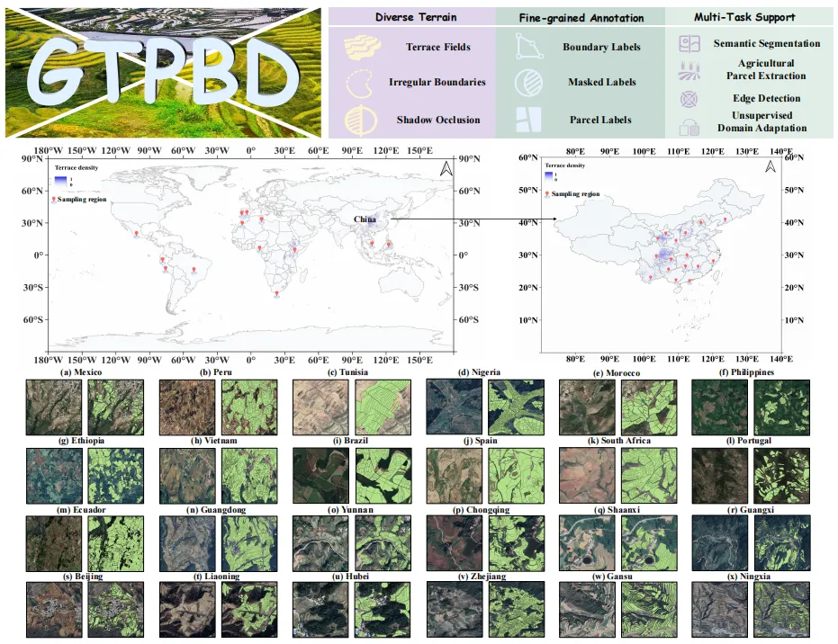Open the Nigeria green-annotated image

pos(517,407)
